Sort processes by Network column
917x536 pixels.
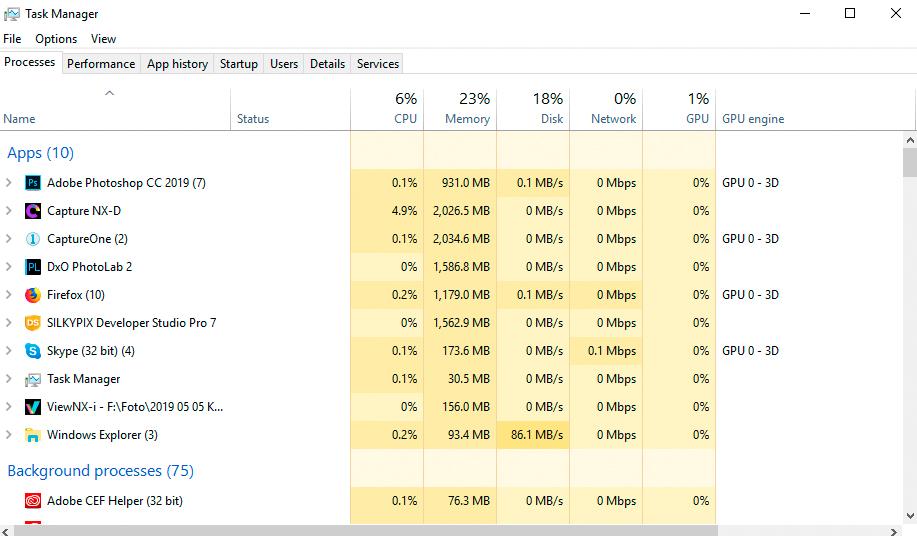coord(606,109)
